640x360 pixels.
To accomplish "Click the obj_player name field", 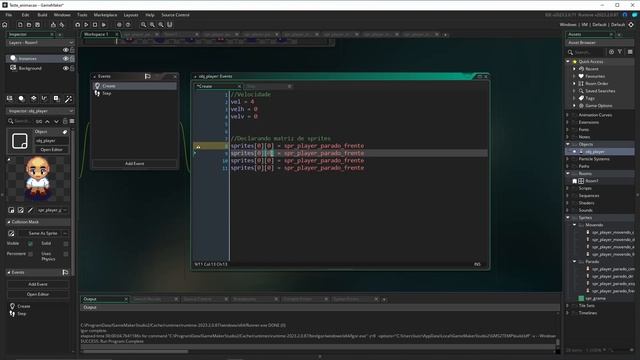I will pos(51,140).
